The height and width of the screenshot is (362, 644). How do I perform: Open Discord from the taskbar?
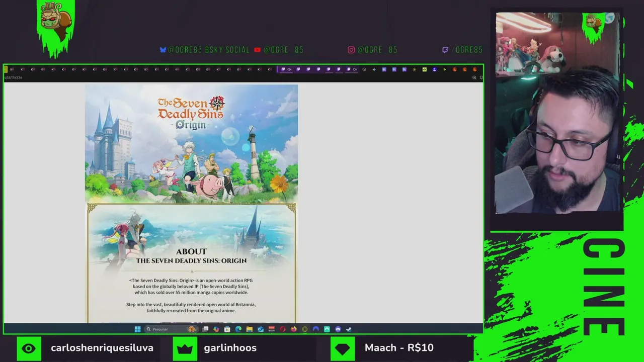(338, 329)
